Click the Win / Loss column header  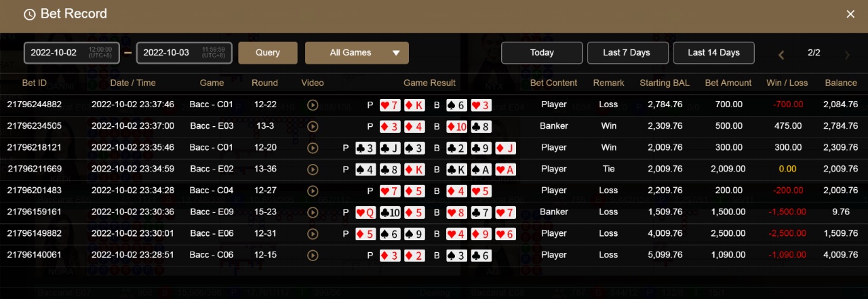click(x=787, y=83)
